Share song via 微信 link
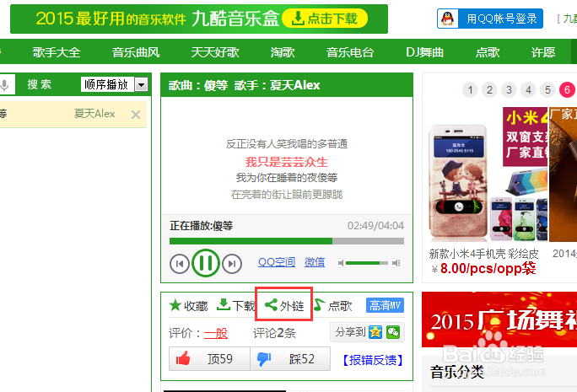577x392 pixels. 315,262
